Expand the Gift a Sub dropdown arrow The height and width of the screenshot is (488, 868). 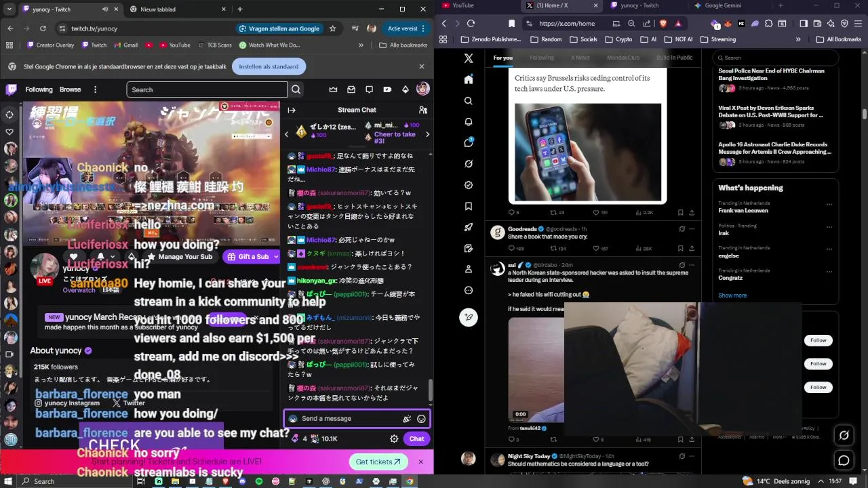275,257
